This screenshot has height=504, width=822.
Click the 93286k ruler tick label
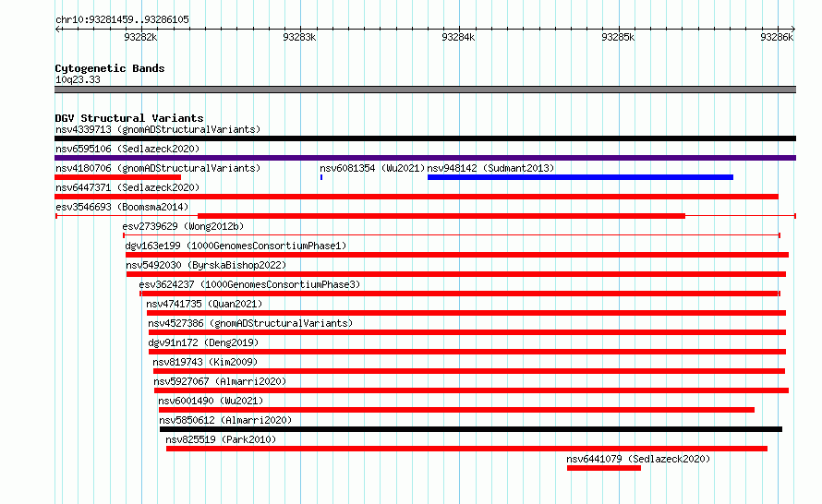click(x=777, y=37)
